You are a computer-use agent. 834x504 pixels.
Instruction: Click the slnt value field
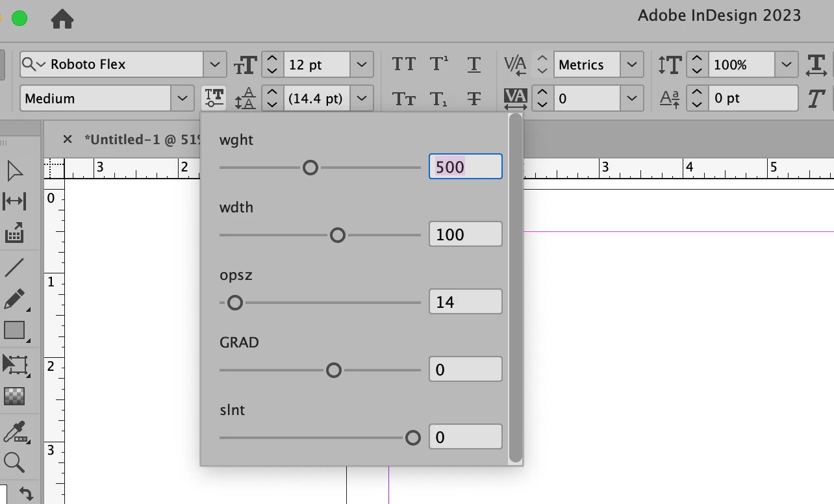point(466,436)
